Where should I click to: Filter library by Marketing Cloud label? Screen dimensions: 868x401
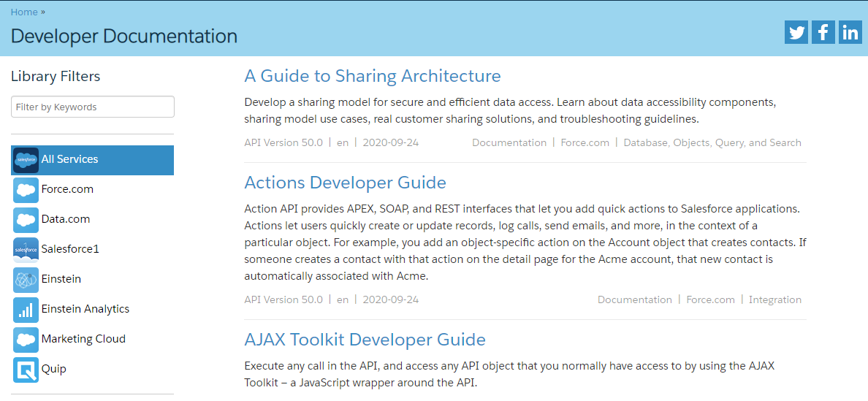click(83, 338)
